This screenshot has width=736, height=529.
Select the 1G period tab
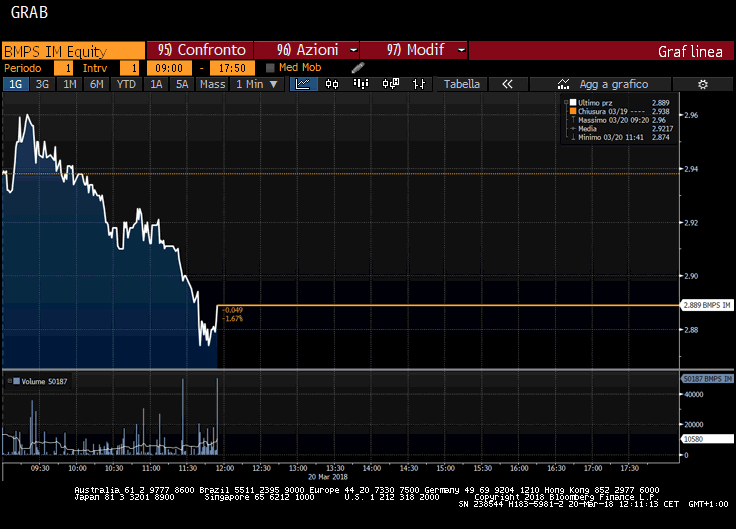point(15,84)
